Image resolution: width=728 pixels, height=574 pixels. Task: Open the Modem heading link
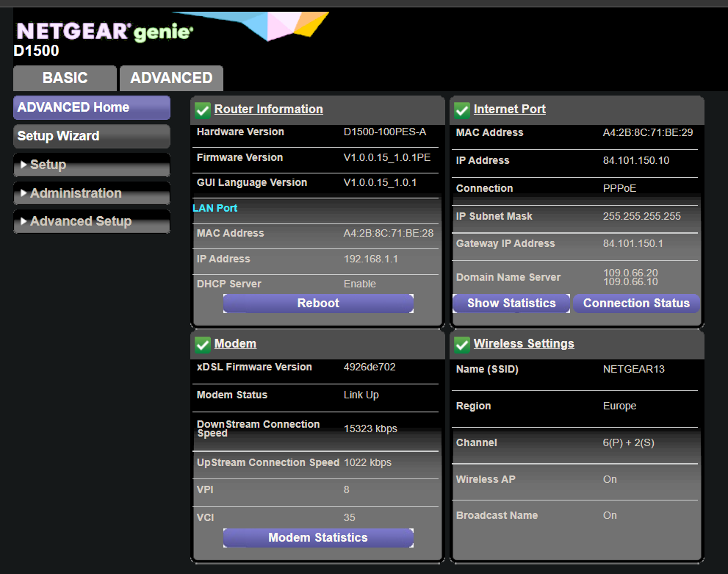[235, 344]
